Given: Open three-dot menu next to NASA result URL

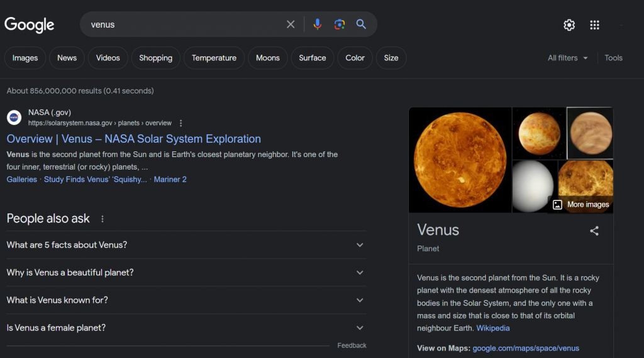Looking at the screenshot, I should pos(180,123).
